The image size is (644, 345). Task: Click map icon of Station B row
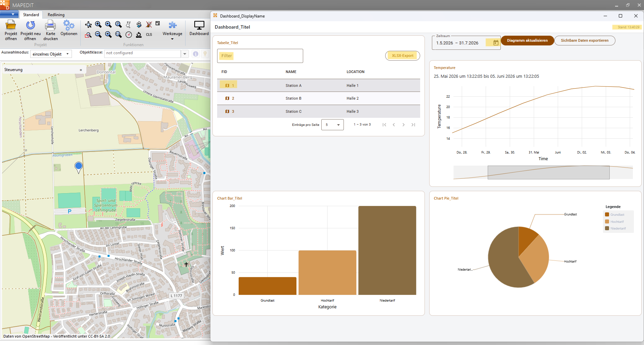pos(227,98)
